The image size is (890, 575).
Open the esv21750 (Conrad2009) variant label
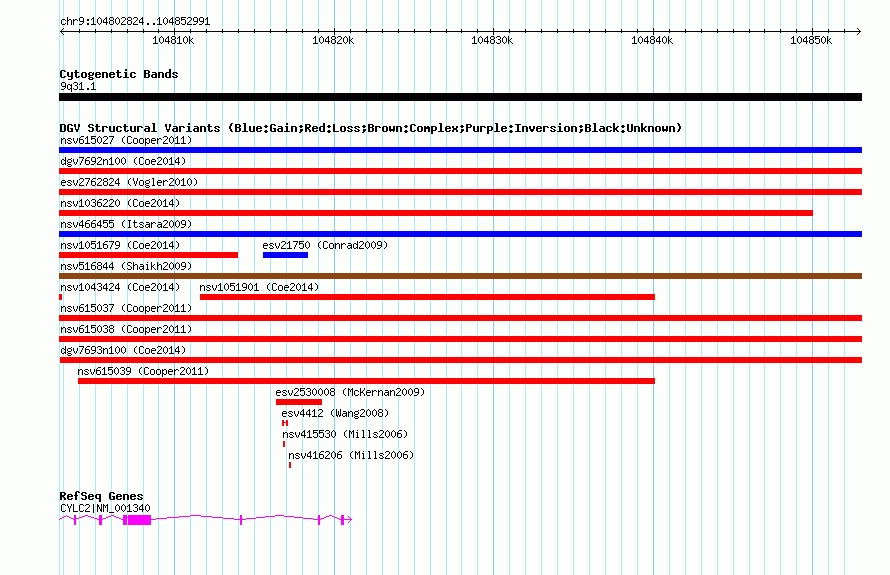pyautogui.click(x=325, y=245)
